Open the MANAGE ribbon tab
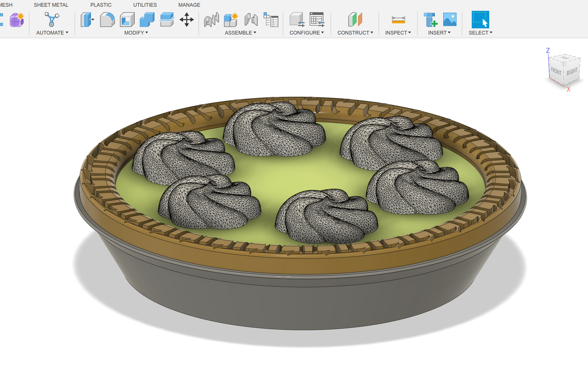Viewport: 588px width, 371px height. [x=189, y=5]
